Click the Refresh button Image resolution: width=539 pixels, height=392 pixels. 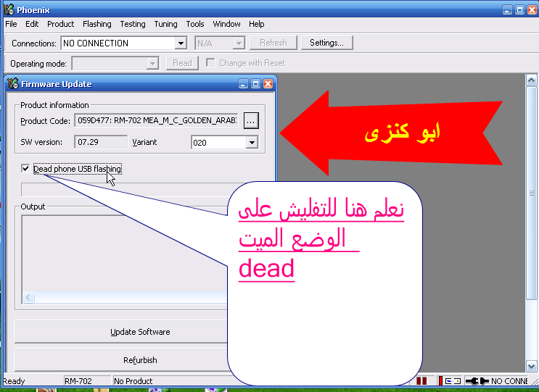coord(273,43)
